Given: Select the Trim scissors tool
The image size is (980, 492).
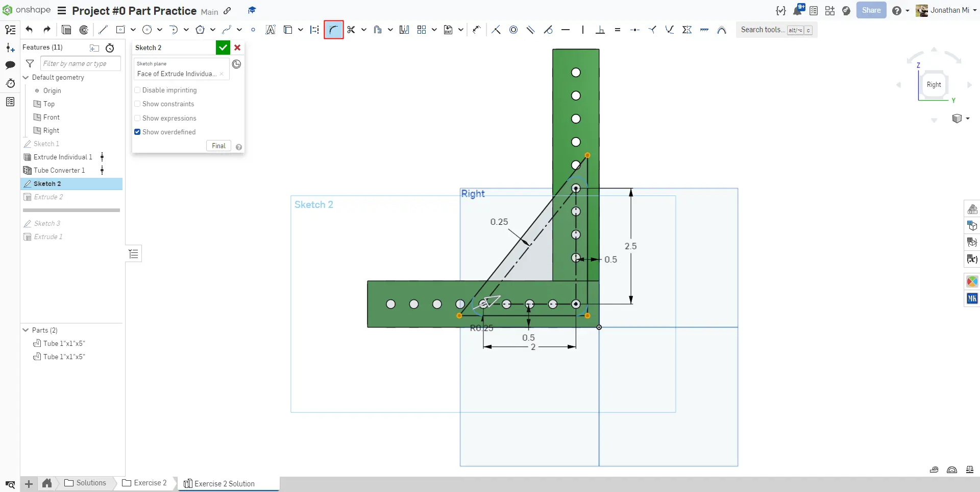Looking at the screenshot, I should [351, 30].
